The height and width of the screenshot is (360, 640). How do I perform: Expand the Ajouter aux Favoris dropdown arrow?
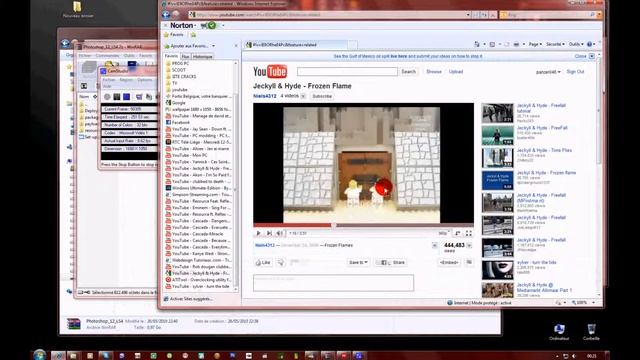pos(213,46)
